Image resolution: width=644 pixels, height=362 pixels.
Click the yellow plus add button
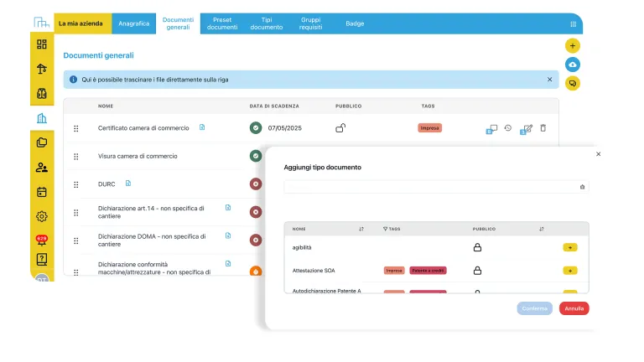tap(573, 45)
